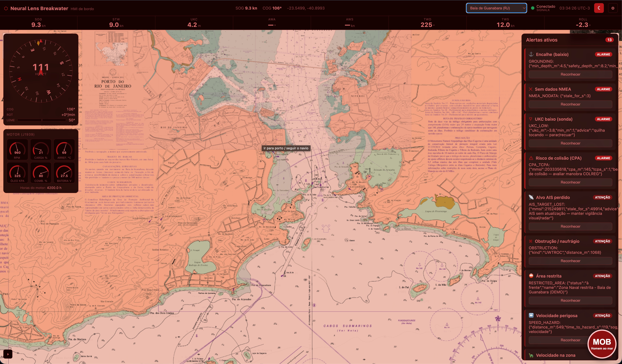Click the ARREF. °C gauge reading 69
The image size is (622, 364).
pos(64,149)
